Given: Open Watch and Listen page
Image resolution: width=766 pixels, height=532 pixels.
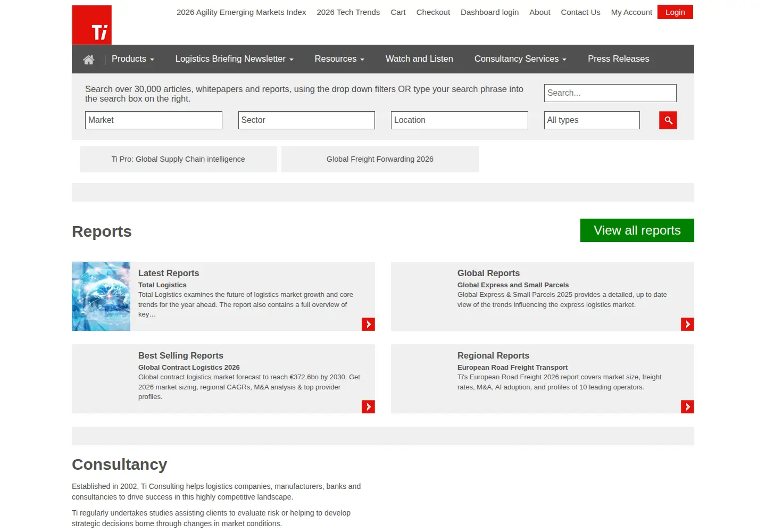Looking at the screenshot, I should (419, 59).
